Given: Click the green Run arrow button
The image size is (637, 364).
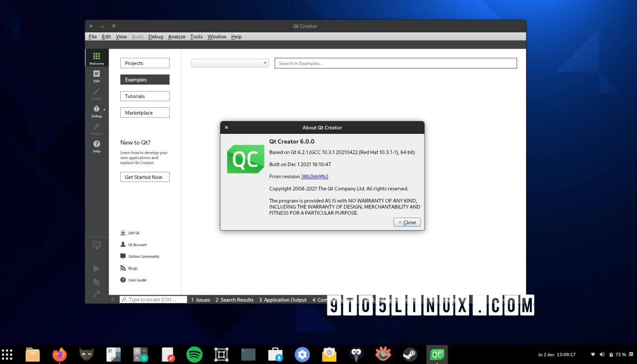Looking at the screenshot, I should point(96,268).
